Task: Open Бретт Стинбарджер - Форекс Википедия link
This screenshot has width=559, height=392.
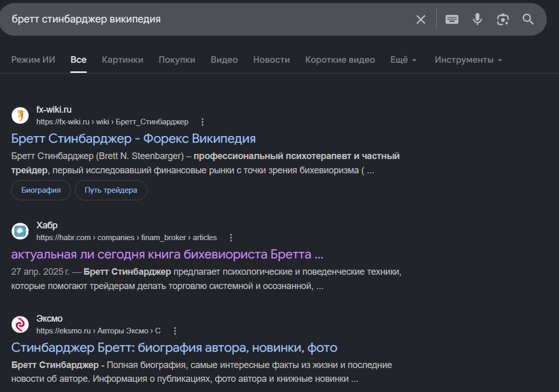Action: 134,138
